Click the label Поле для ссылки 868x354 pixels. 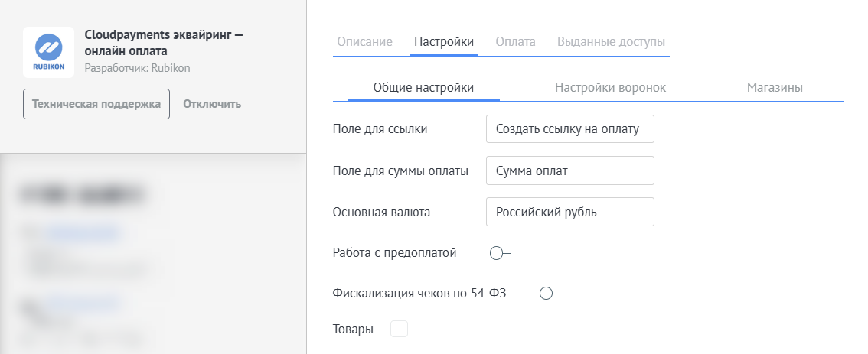coord(380,129)
